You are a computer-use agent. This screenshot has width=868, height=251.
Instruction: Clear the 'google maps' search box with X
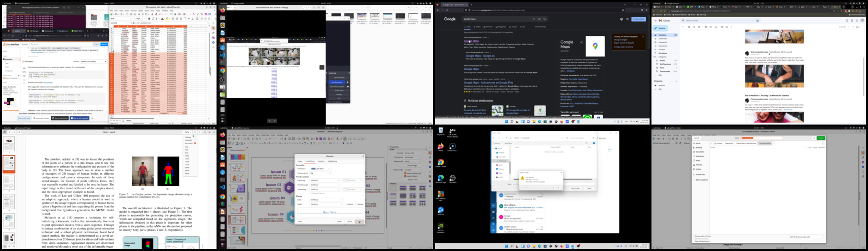tap(534, 19)
